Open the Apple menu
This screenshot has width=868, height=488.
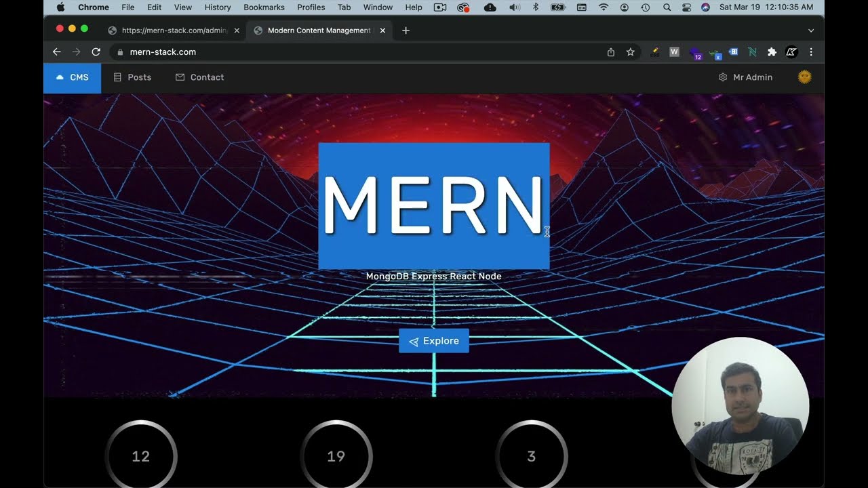pos(60,7)
